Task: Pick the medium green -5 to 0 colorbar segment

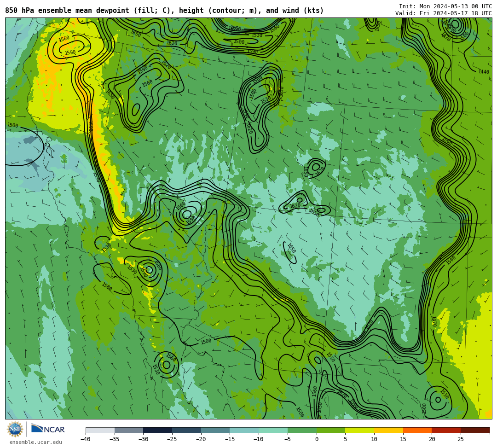Action: (302, 430)
